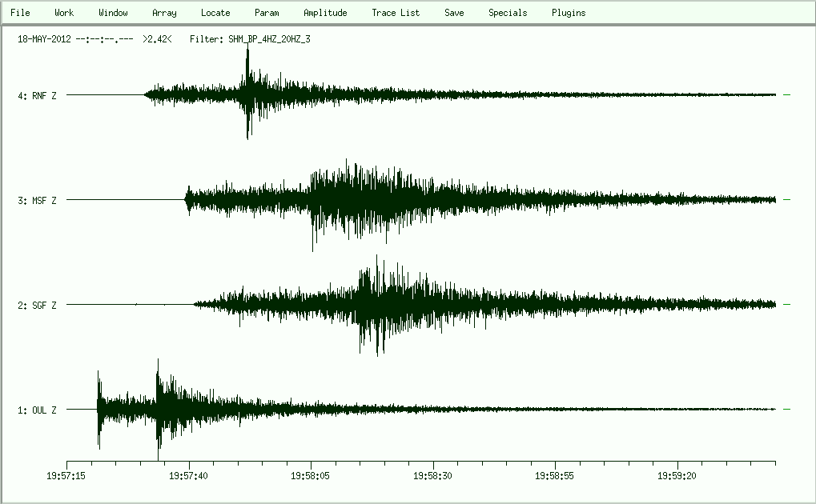This screenshot has height=504, width=816.
Task: Open the Trace List menu
Action: coord(396,13)
